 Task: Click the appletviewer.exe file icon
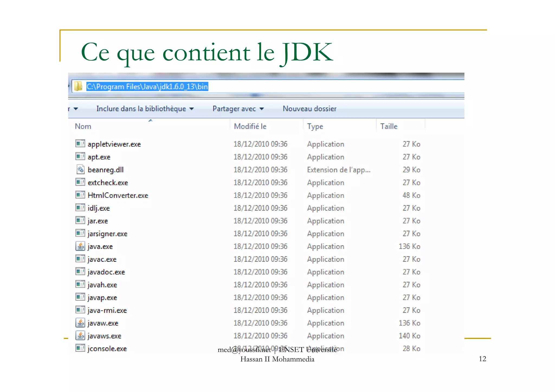[x=80, y=143]
